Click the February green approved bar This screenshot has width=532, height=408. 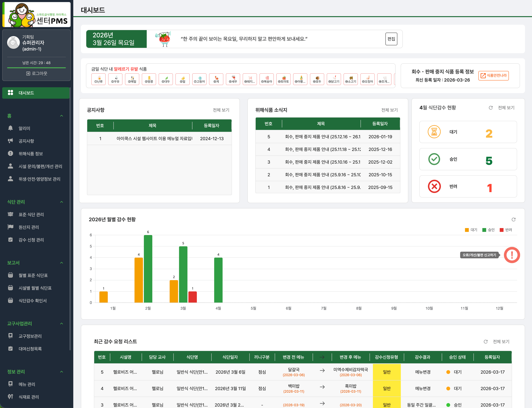point(148,269)
